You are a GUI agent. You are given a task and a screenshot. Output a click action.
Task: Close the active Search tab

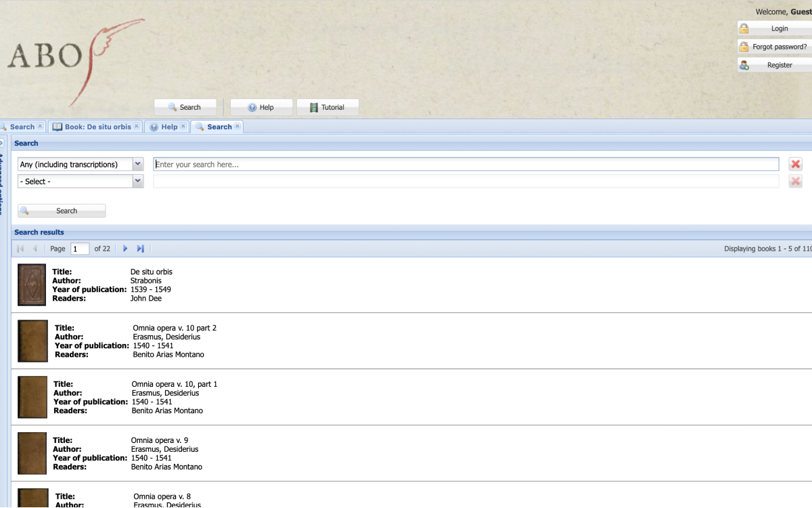238,127
